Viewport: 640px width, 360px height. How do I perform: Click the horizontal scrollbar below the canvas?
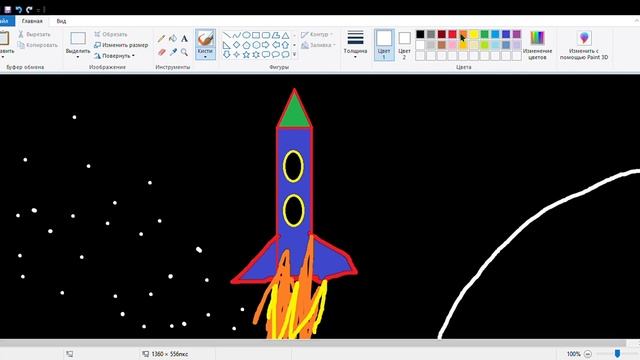(313, 343)
